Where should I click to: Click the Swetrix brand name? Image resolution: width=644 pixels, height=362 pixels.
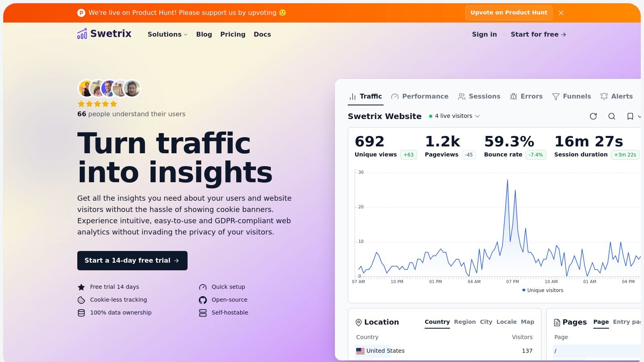click(111, 34)
